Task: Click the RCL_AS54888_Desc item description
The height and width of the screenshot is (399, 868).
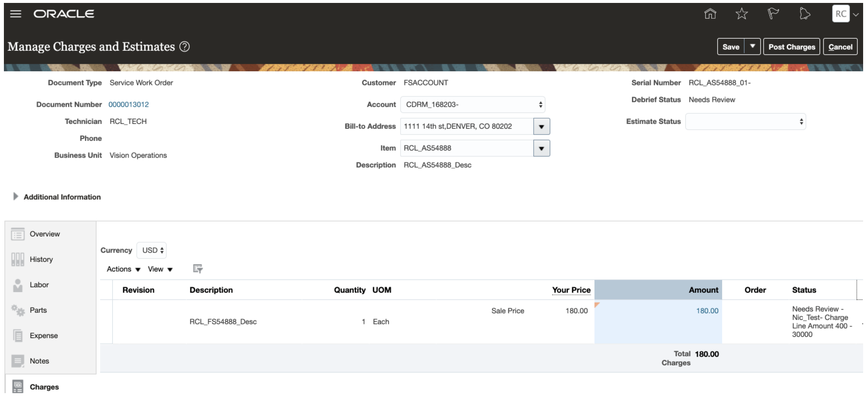Action: (437, 165)
